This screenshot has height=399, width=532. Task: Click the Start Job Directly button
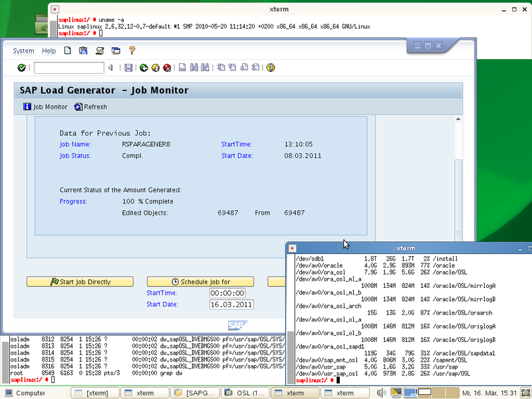point(80,281)
